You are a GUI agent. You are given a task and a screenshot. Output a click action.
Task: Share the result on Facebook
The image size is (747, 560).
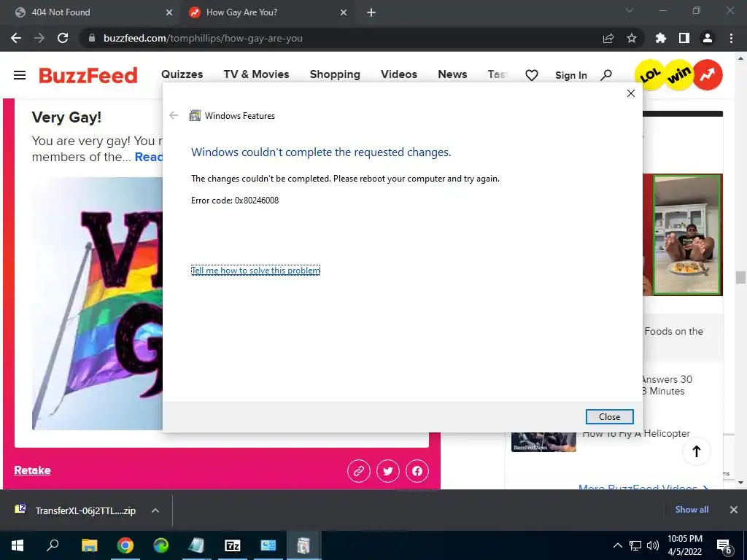[417, 471]
